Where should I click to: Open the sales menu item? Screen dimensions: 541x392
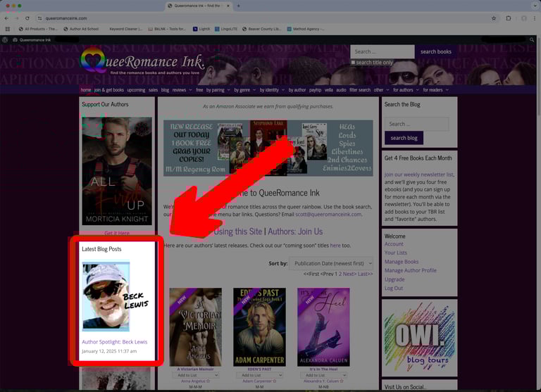pos(153,90)
